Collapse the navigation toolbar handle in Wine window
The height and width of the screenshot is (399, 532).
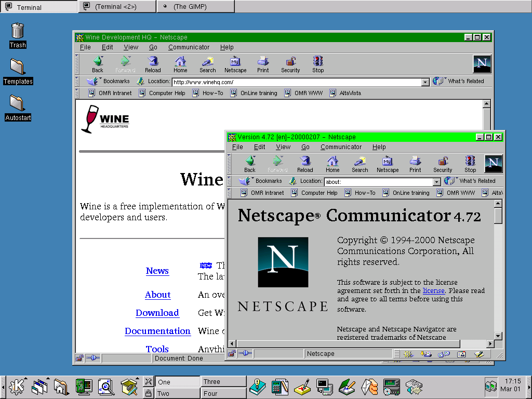click(77, 64)
